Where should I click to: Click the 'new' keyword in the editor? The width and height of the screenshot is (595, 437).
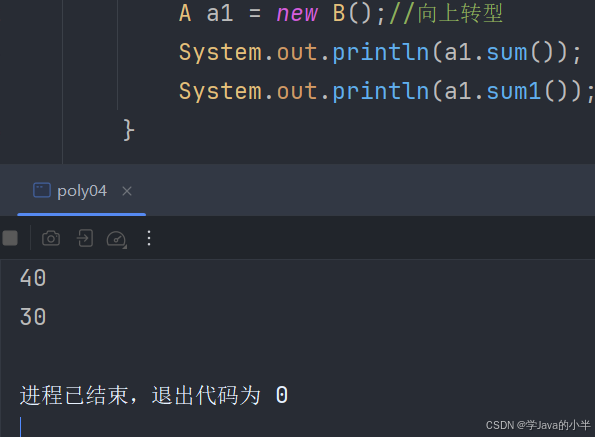pyautogui.click(x=297, y=14)
